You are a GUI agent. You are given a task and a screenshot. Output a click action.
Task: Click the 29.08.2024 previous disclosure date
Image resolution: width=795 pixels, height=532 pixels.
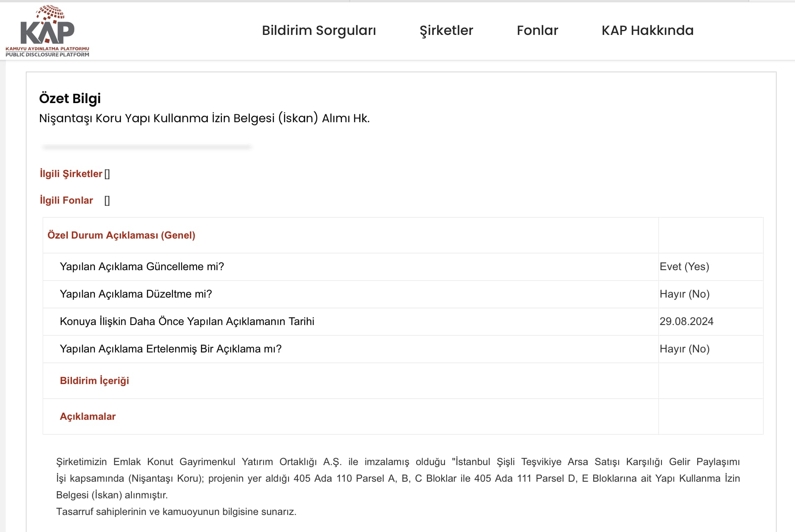686,322
